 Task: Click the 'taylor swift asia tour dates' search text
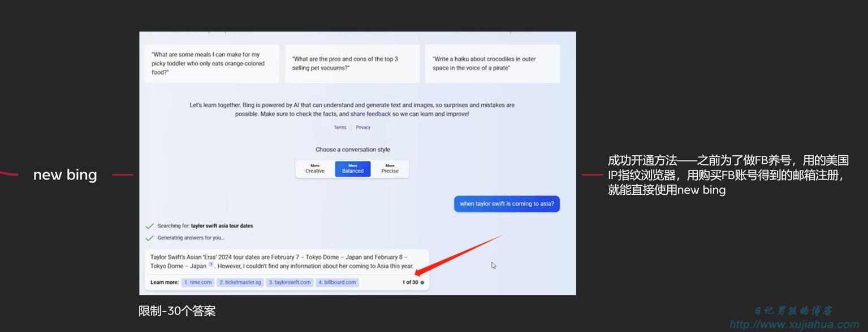click(222, 226)
